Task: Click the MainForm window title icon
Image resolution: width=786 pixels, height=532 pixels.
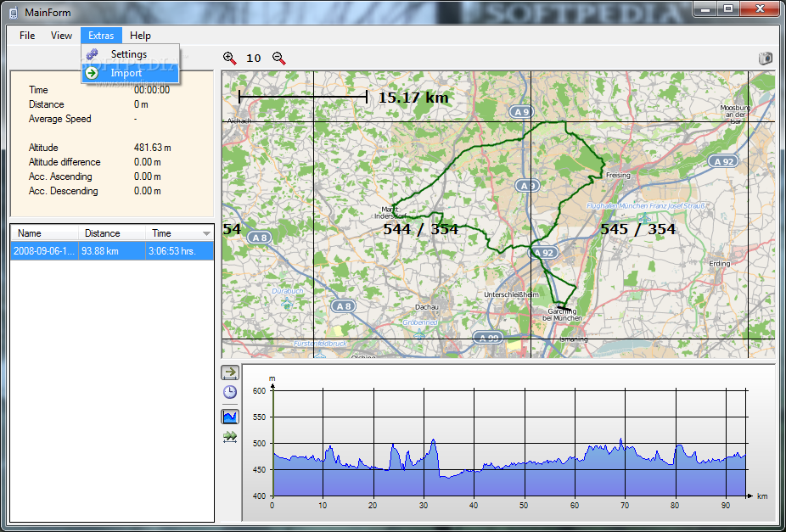Action: [x=14, y=12]
